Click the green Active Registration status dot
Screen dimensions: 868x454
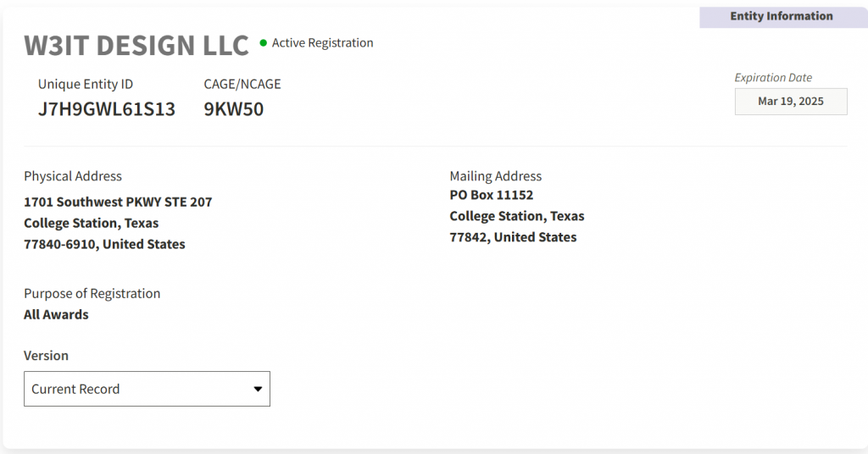(264, 42)
